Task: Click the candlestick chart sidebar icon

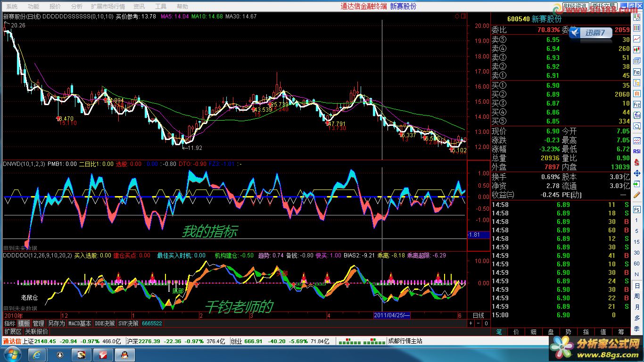Action: tap(637, 49)
